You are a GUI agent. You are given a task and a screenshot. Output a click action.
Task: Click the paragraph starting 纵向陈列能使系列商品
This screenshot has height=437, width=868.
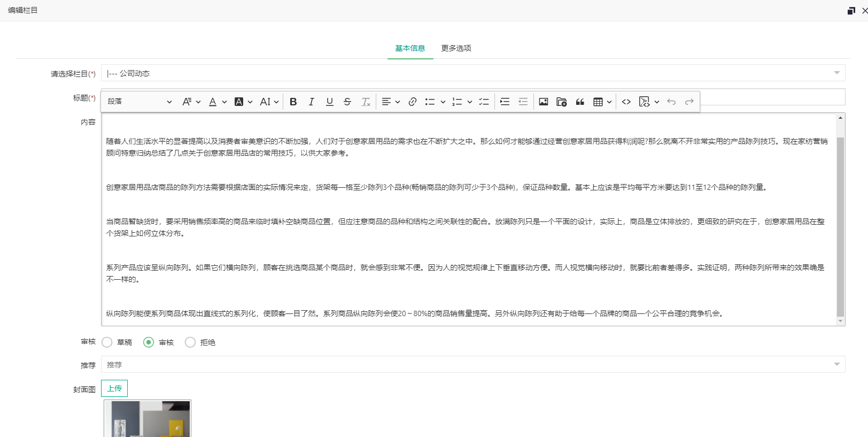416,313
